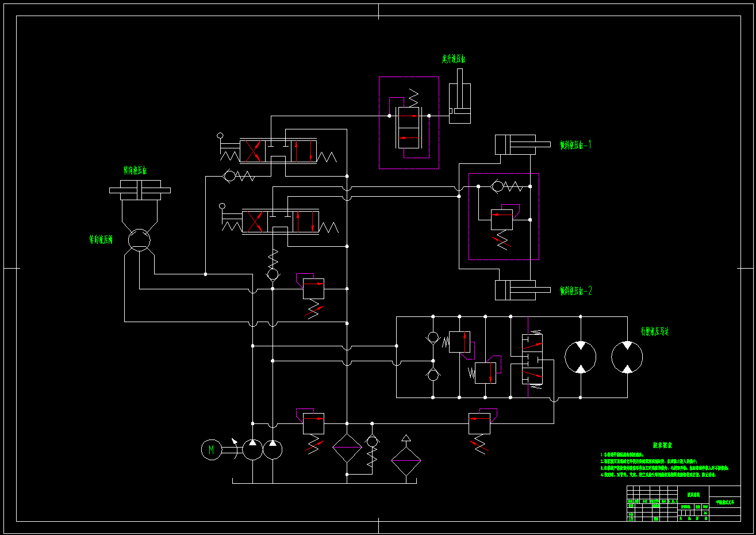Click the left travel hydraulic motor symbol

[x=581, y=357]
